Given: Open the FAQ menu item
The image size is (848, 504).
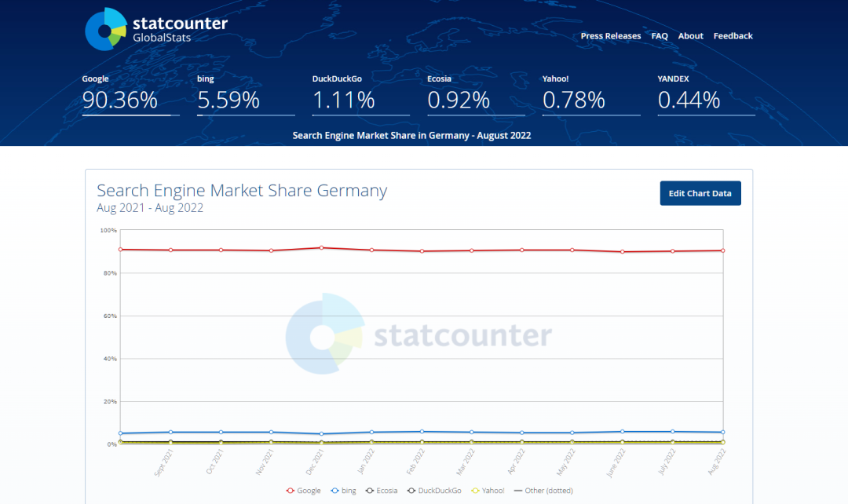Looking at the screenshot, I should [x=660, y=36].
